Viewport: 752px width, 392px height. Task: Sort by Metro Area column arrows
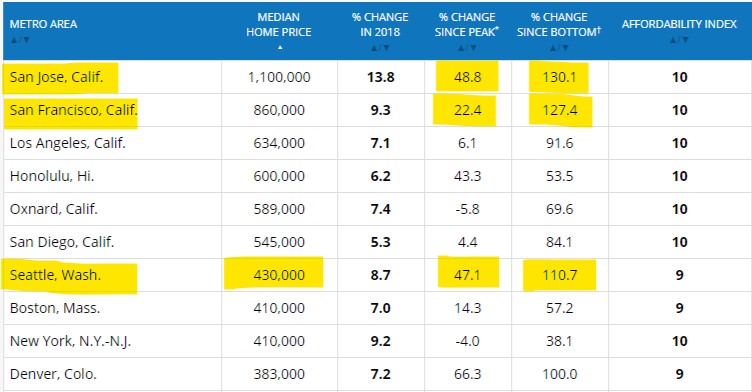pyautogui.click(x=20, y=40)
